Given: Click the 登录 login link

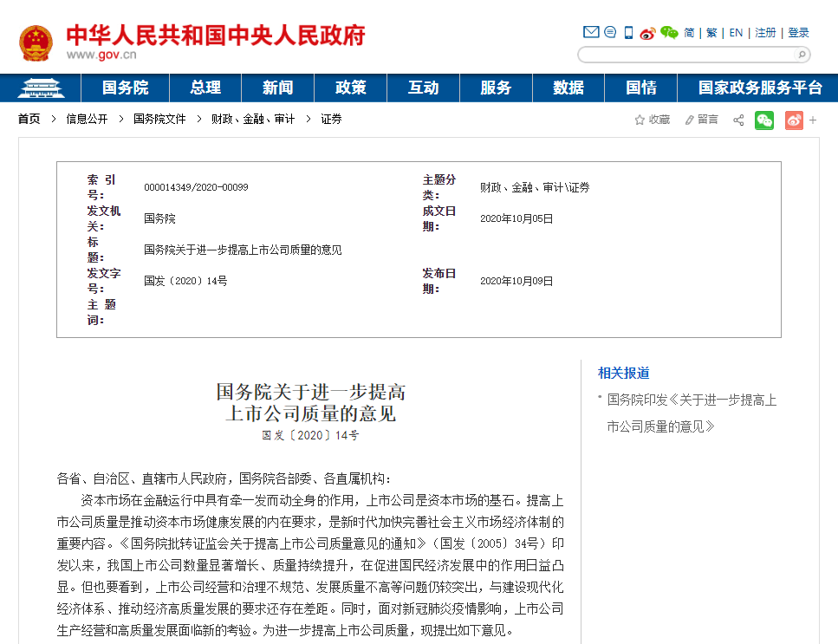Looking at the screenshot, I should pos(798,32).
